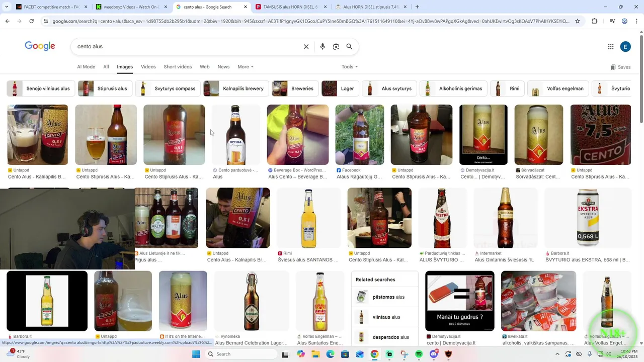
Task: Open the Alus 7,5 Cento label image
Action: [601, 135]
